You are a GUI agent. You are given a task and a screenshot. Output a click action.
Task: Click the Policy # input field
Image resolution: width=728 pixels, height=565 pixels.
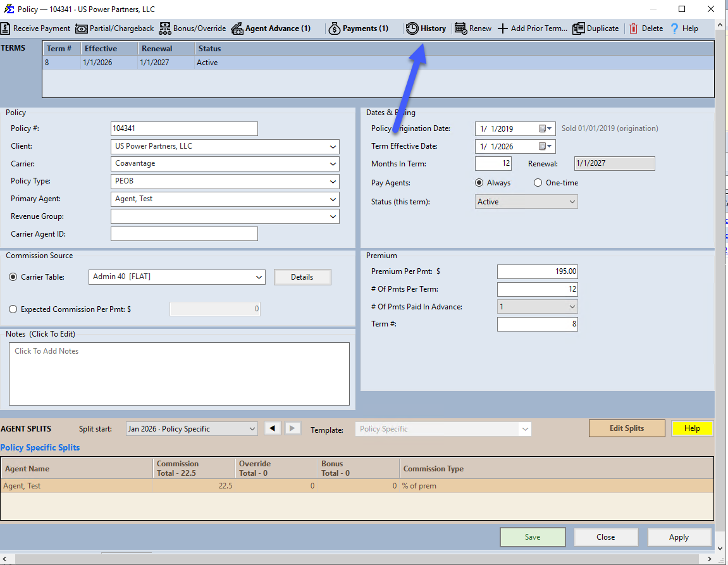click(184, 128)
